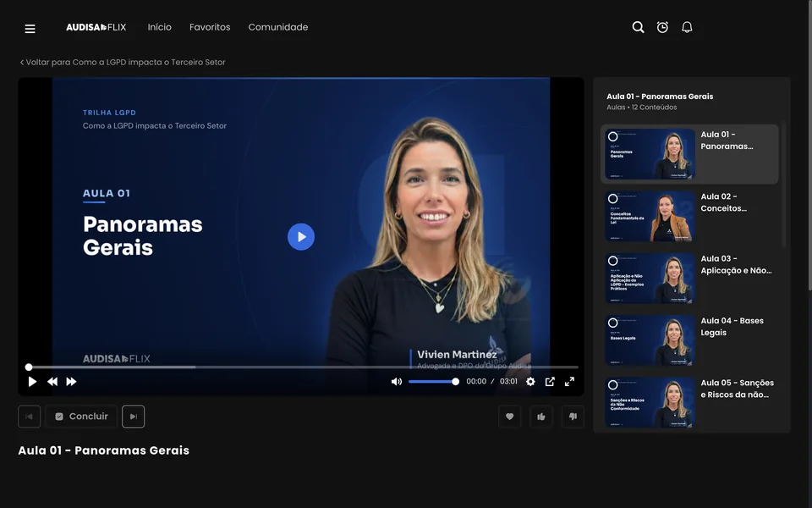This screenshot has width=812, height=508.
Task: Click the center play button on video
Action: tap(301, 237)
